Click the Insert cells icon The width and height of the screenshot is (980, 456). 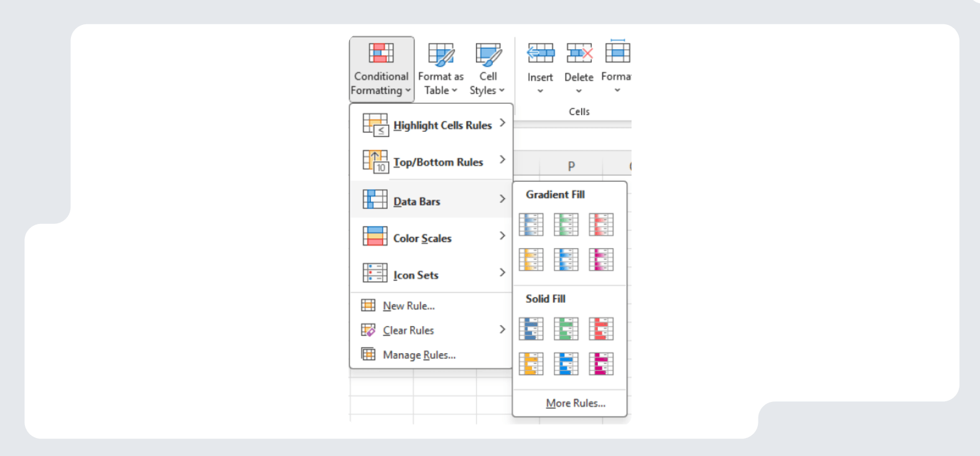(x=540, y=54)
